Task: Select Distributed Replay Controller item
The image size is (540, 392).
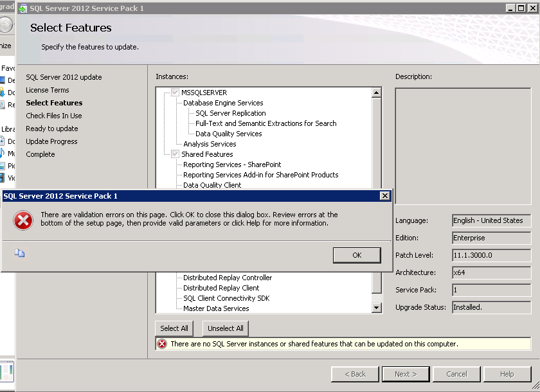Action: [x=228, y=278]
